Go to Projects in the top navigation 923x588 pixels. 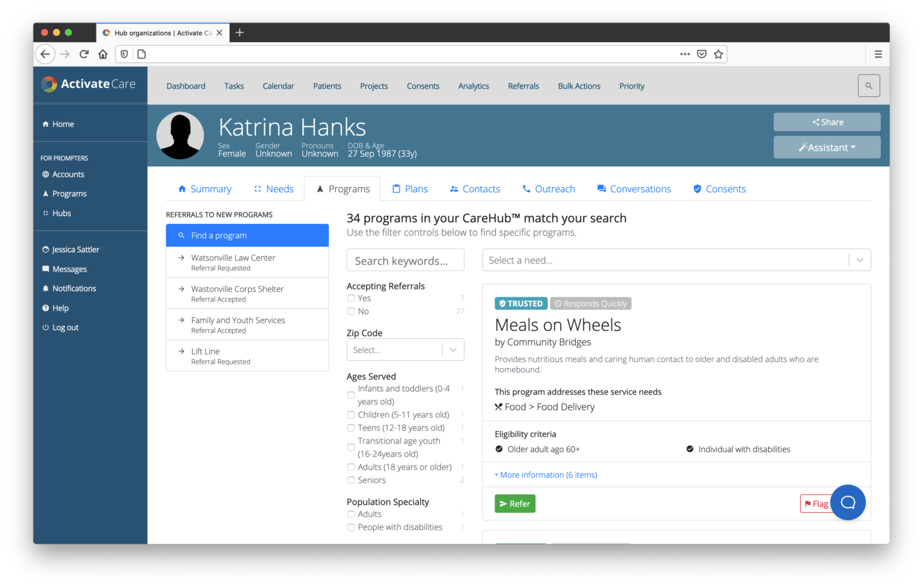pos(374,86)
